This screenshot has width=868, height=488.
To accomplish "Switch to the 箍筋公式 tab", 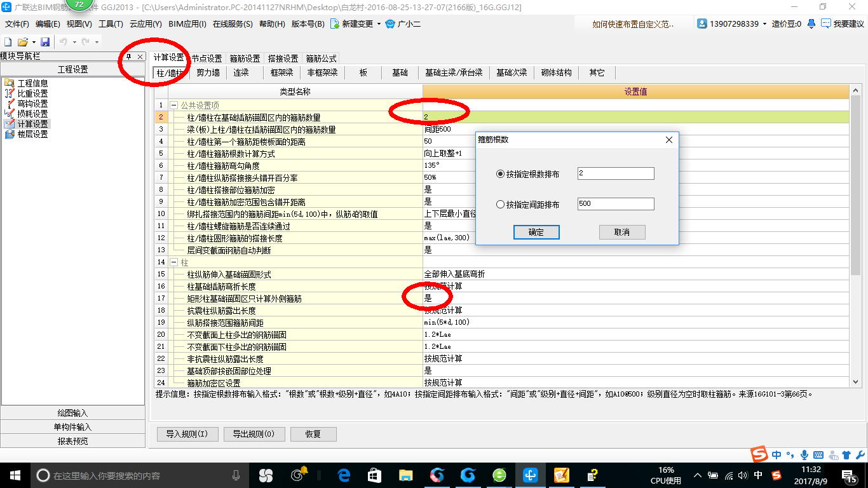I will (321, 58).
